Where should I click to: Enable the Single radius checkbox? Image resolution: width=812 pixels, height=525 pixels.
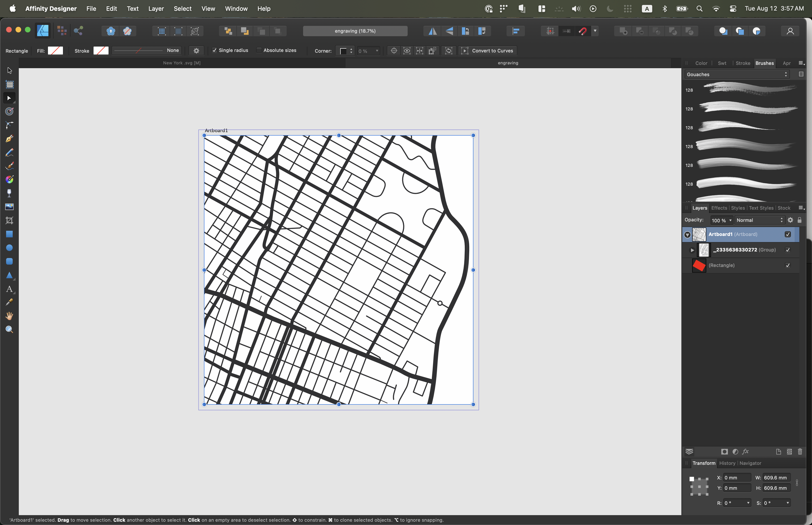pyautogui.click(x=215, y=50)
